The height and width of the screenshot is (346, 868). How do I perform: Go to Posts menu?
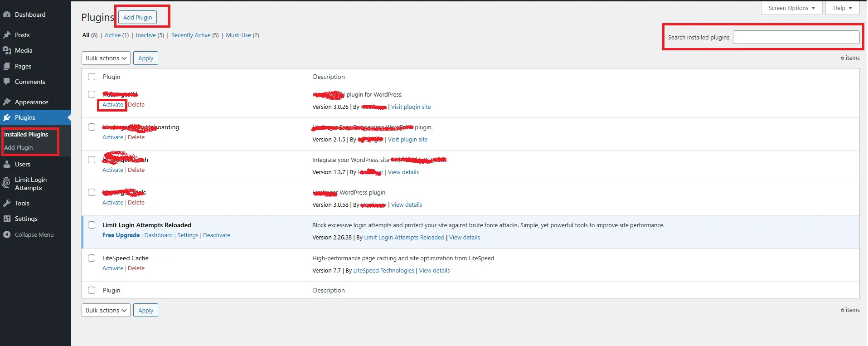click(x=22, y=35)
